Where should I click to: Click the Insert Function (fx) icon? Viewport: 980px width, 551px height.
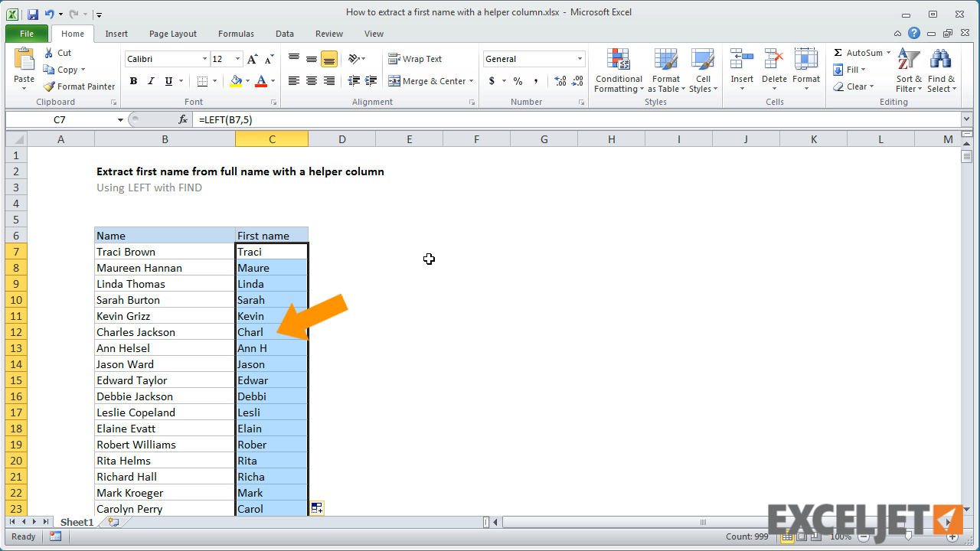coord(182,119)
